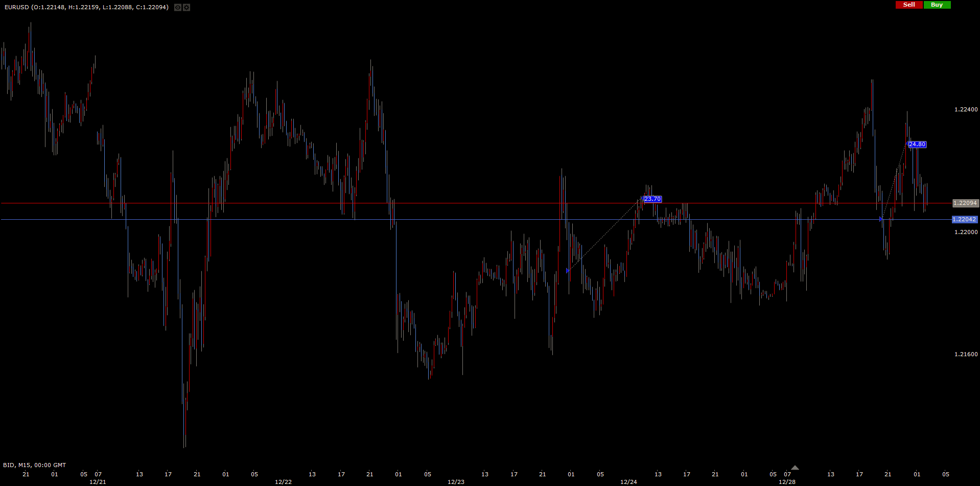The height and width of the screenshot is (486, 980).
Task: Click the 12/28 date label on the time axis
Action: [x=787, y=482]
